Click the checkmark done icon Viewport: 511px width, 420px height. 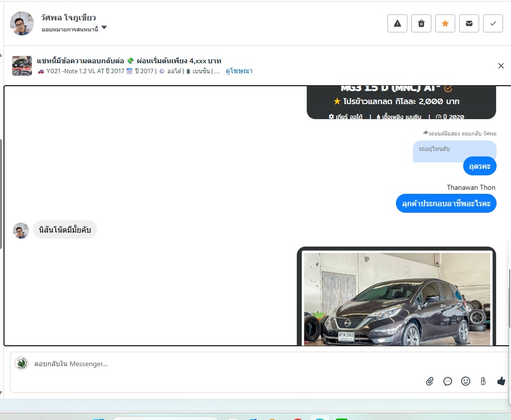click(x=493, y=23)
